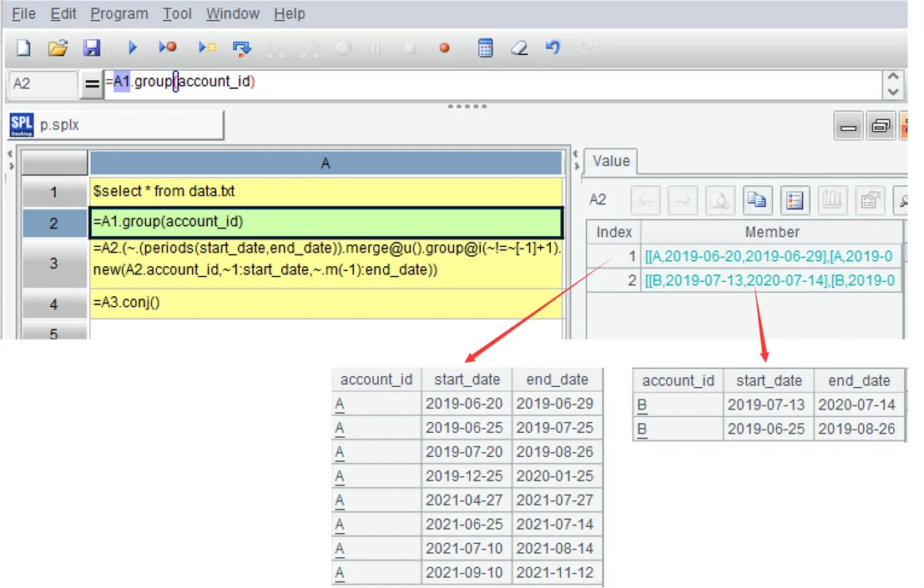Save the script with floppy disk icon
The width and height of the screenshot is (924, 588).
92,48
